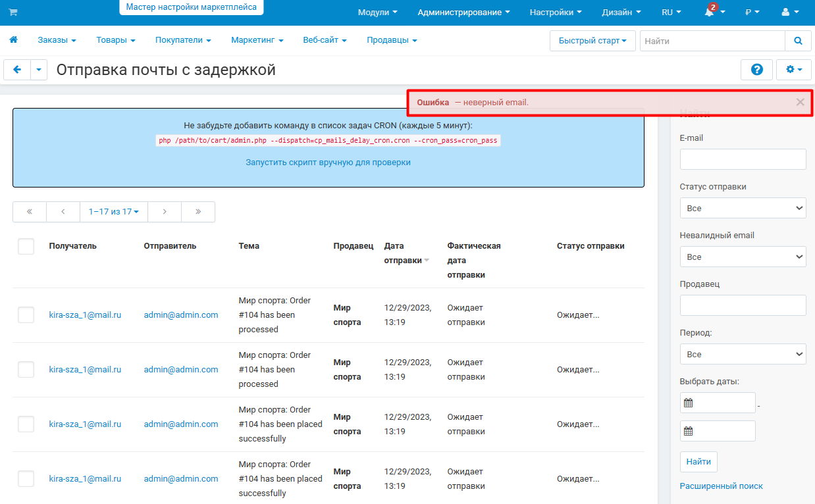Go to last page of the list
This screenshot has width=815, height=504.
198,212
